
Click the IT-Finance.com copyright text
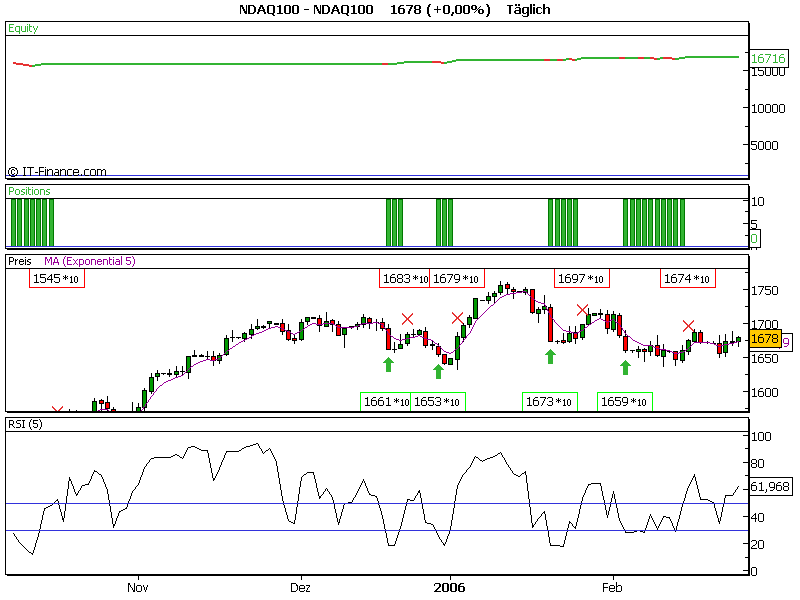(57, 171)
